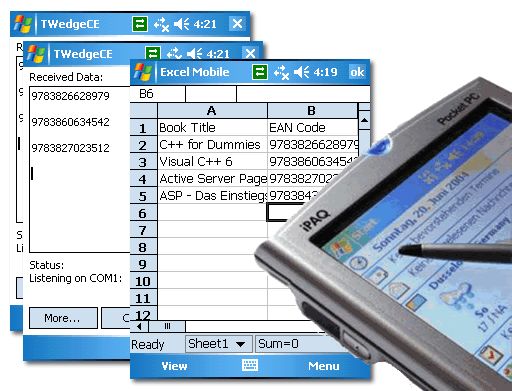Select cell containing C++ for Dummies
This screenshot has width=512, height=391.
(x=212, y=145)
